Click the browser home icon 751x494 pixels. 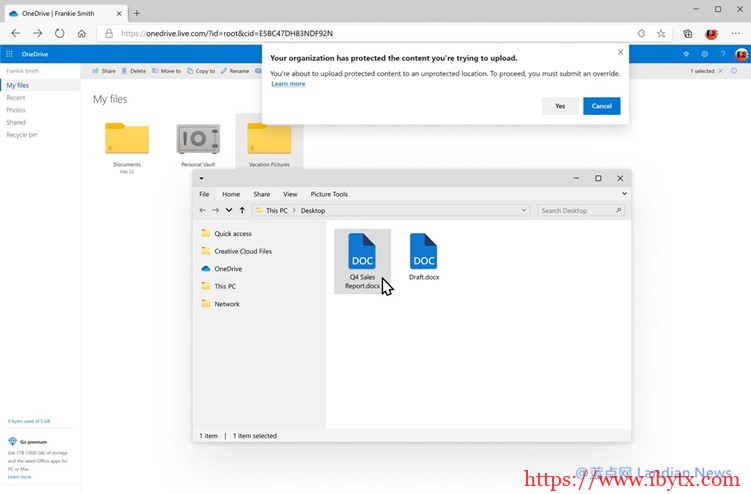[82, 33]
